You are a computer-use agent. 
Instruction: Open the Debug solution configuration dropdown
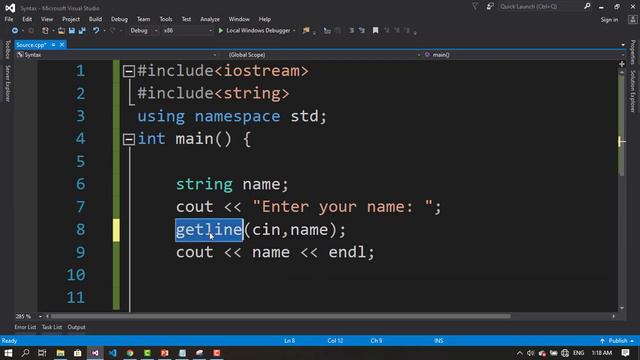pyautogui.click(x=143, y=31)
